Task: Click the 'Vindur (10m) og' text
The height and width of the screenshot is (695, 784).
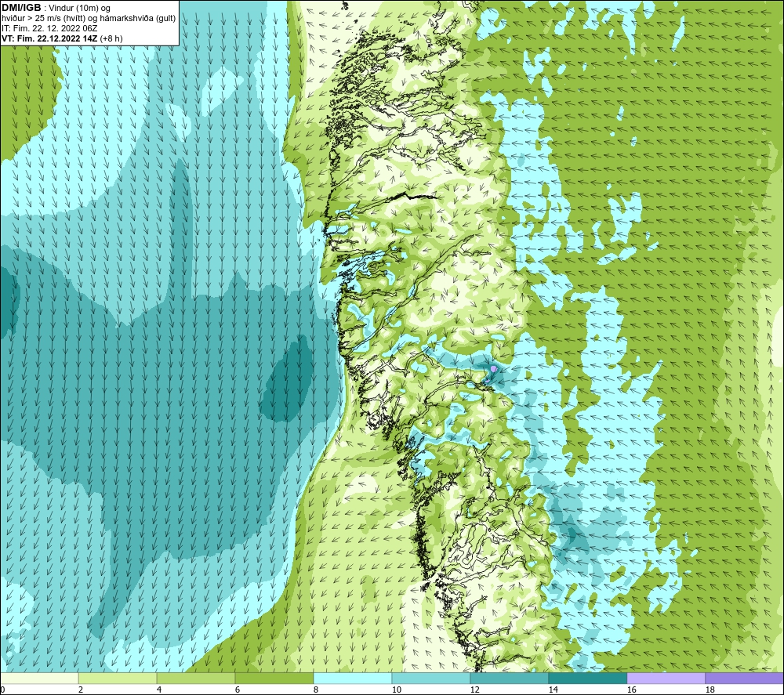Action: (79, 9)
